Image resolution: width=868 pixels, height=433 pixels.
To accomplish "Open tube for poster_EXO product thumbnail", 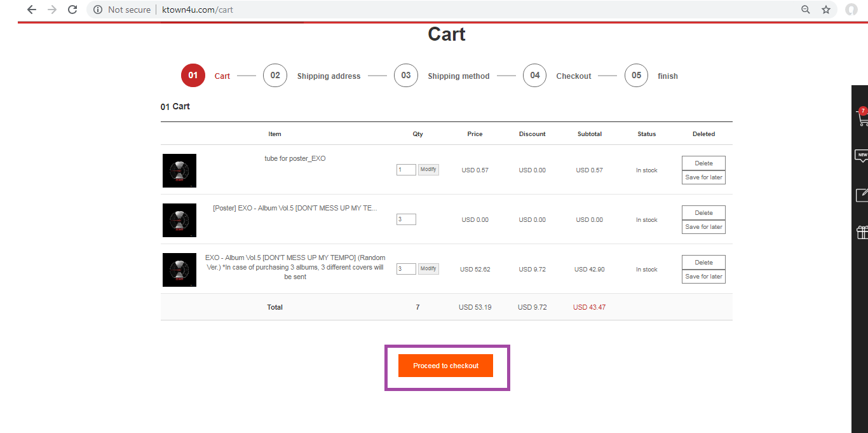I will [x=179, y=170].
